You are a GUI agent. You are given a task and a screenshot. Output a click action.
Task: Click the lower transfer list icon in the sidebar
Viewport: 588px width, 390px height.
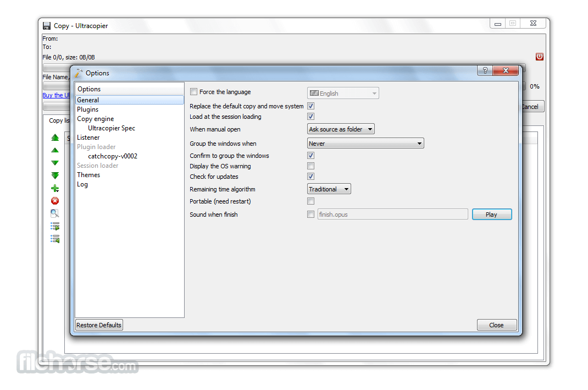55,239
